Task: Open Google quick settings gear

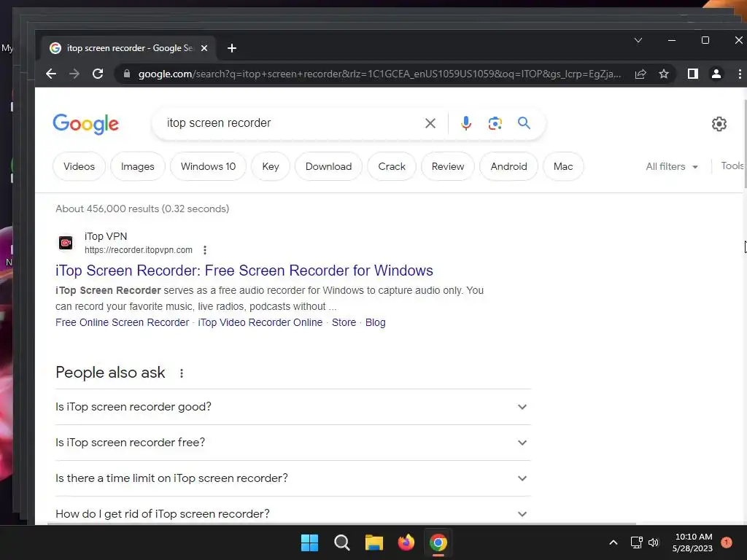Action: pos(719,124)
